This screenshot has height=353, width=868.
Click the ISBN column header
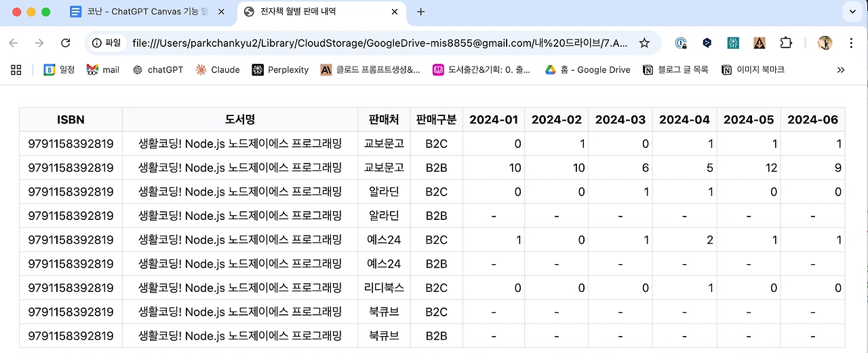(x=71, y=119)
